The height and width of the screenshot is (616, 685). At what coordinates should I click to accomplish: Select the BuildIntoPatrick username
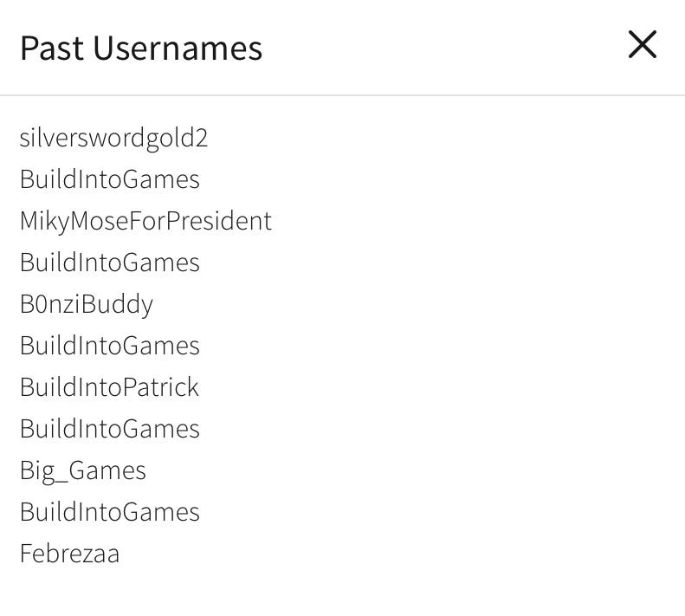pyautogui.click(x=109, y=387)
